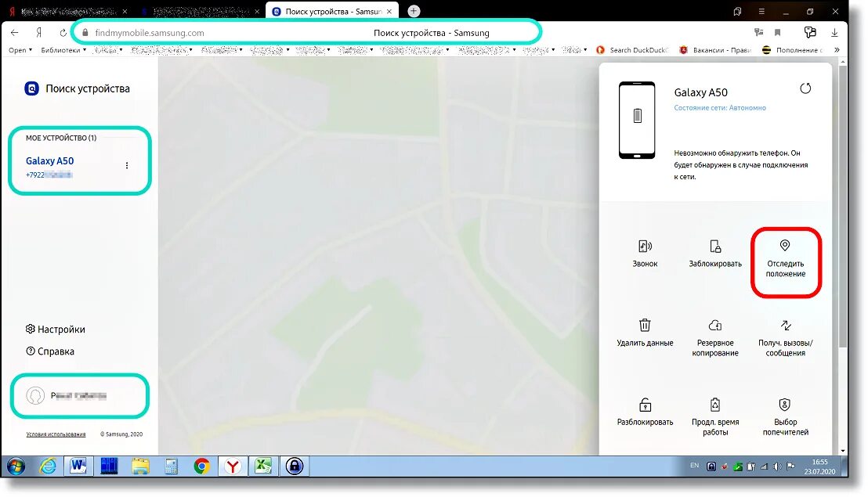Click the EN language indicator
This screenshot has height=497, width=868.
pos(694,466)
